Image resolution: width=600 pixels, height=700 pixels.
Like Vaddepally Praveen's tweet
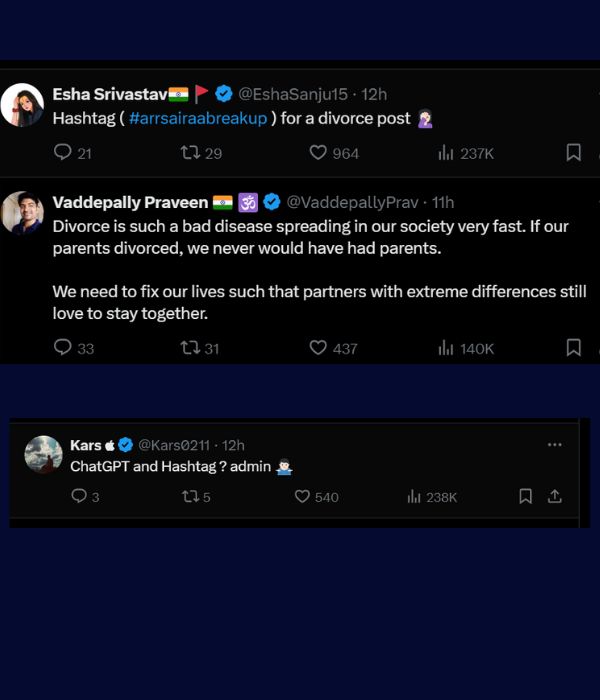[318, 348]
